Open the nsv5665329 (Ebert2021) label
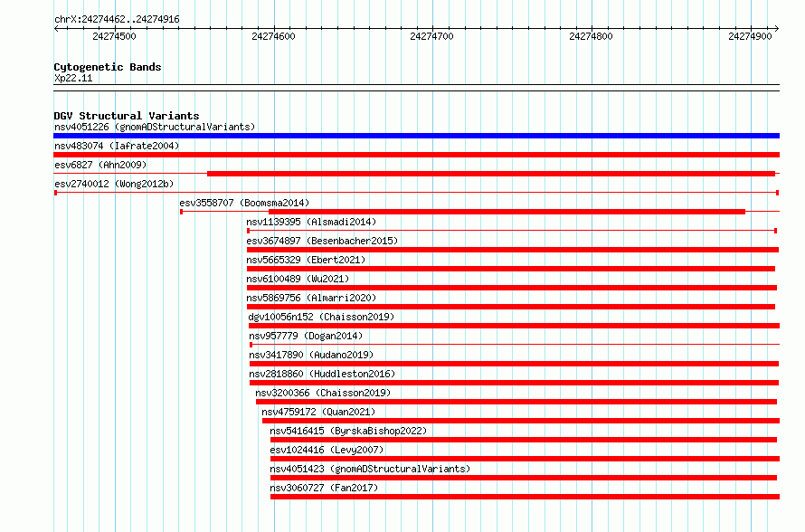The height and width of the screenshot is (532, 805). [306, 260]
